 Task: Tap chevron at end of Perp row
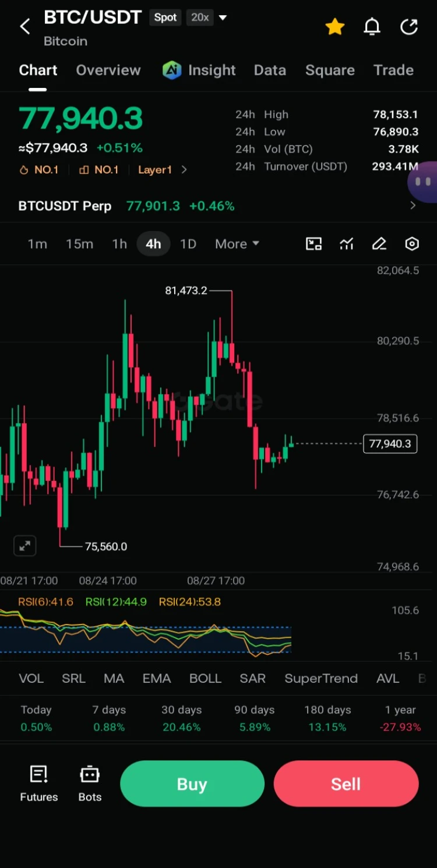pyautogui.click(x=413, y=206)
